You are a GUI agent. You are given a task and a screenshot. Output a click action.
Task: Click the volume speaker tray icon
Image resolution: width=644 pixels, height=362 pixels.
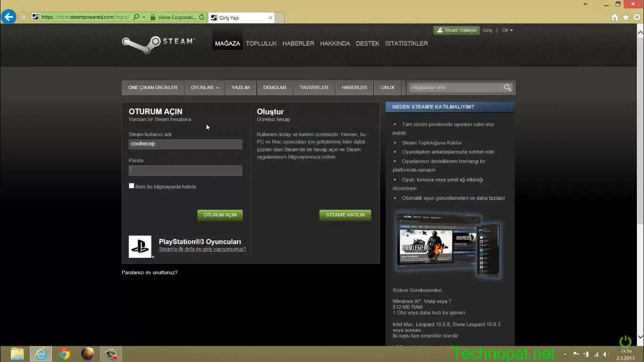click(x=606, y=354)
